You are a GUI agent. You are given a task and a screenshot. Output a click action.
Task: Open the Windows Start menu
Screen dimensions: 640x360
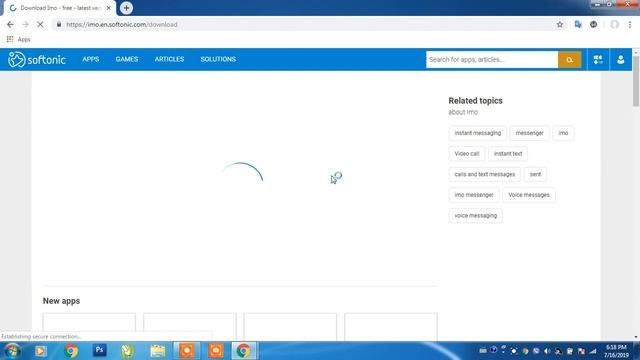[x=12, y=351]
